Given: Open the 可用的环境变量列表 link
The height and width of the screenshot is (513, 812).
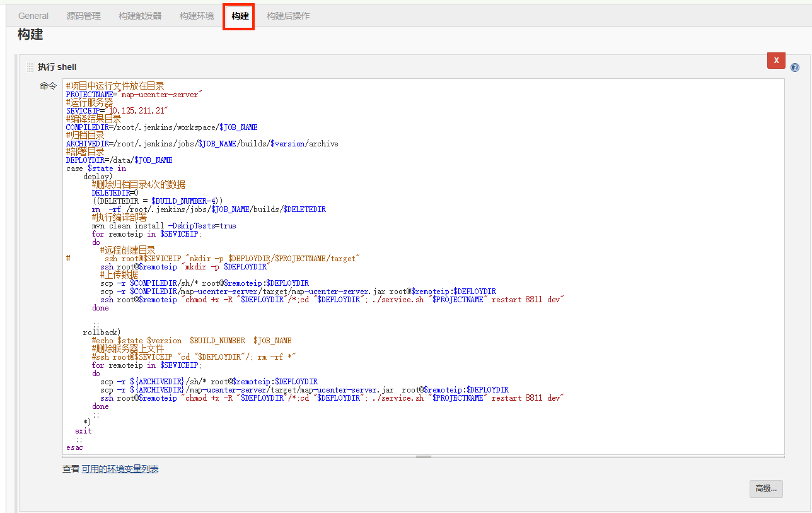Looking at the screenshot, I should pyautogui.click(x=120, y=469).
